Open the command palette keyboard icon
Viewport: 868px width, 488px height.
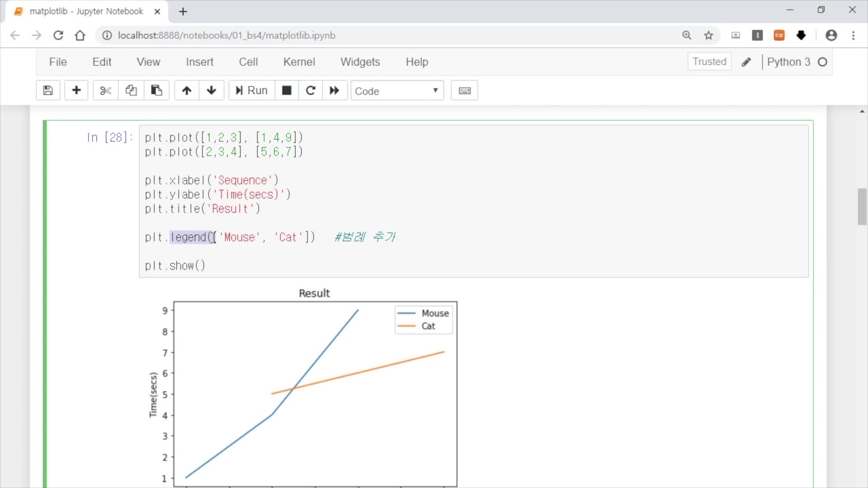pos(464,90)
